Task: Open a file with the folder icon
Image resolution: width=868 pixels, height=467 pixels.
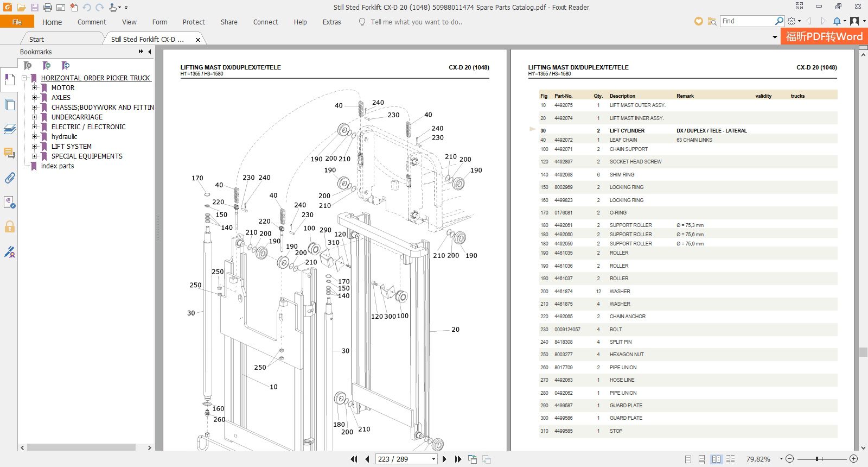Action: pos(21,8)
